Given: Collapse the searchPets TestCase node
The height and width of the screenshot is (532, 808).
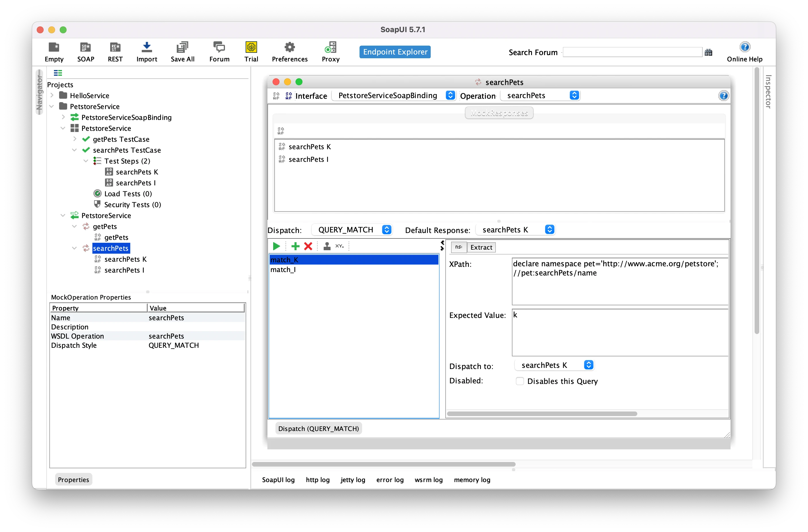Looking at the screenshot, I should point(74,150).
